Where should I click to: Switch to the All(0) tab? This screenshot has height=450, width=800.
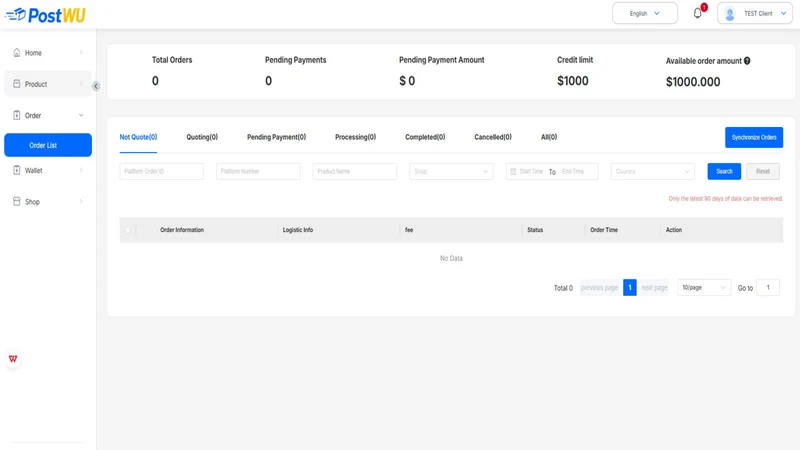pos(549,137)
